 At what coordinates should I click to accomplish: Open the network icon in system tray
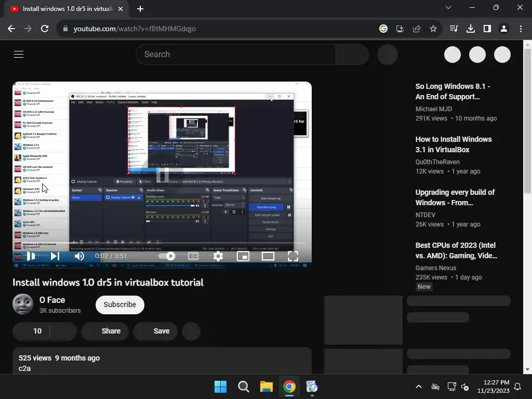451,387
